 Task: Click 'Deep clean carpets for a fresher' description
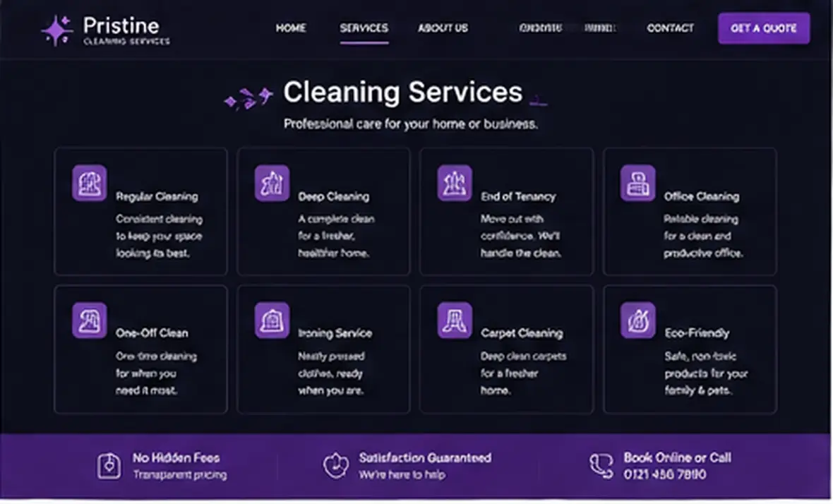pos(523,373)
